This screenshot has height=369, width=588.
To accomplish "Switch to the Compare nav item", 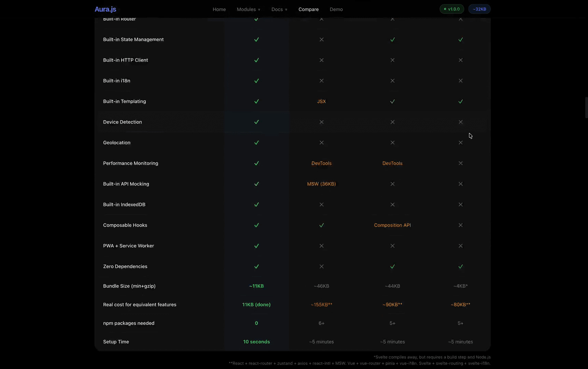I will point(308,9).
